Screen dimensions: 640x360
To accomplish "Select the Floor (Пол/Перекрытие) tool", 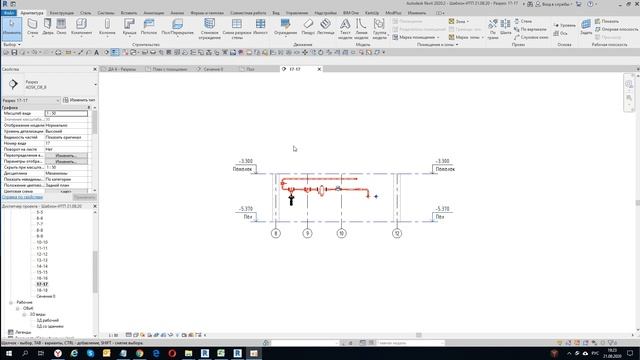I will 177,27.
